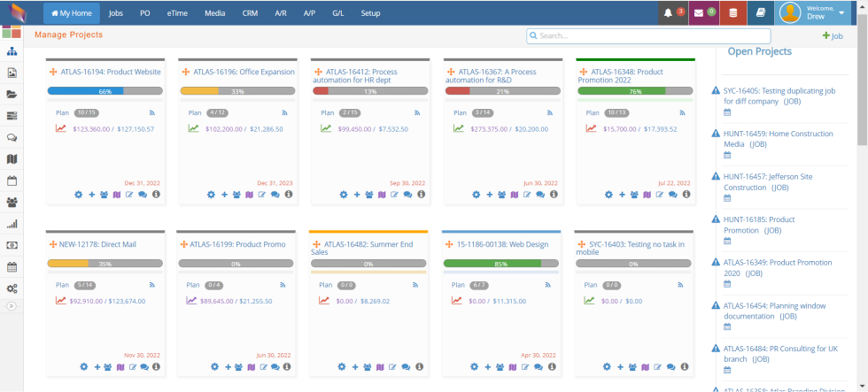Open comments icon on Direct Mail card
868x392 pixels.
[143, 366]
